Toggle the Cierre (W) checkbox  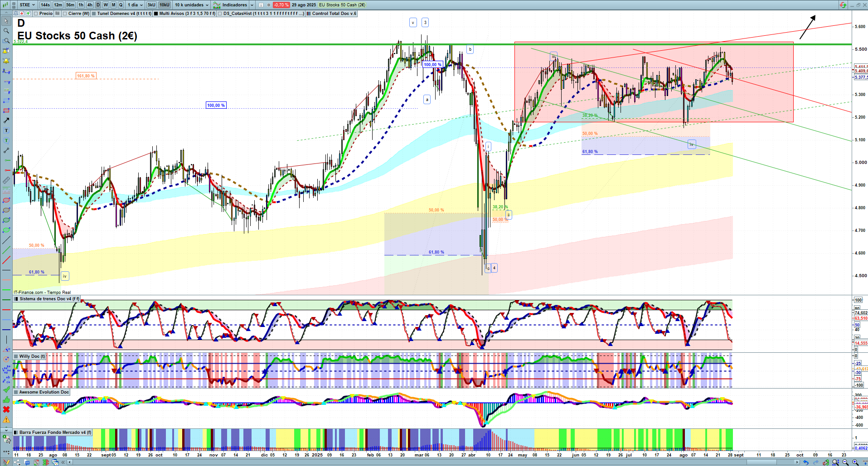[65, 14]
